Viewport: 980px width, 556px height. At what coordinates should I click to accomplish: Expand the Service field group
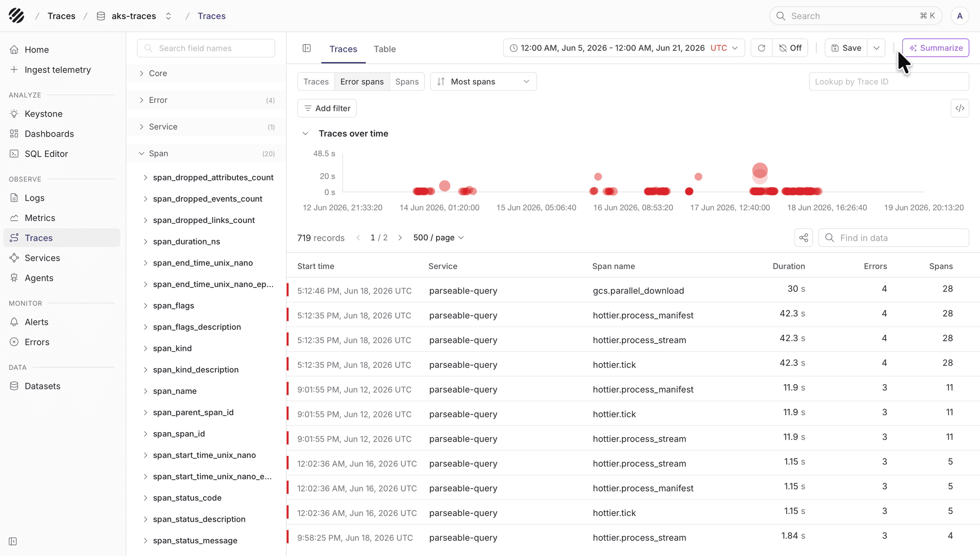coord(206,127)
